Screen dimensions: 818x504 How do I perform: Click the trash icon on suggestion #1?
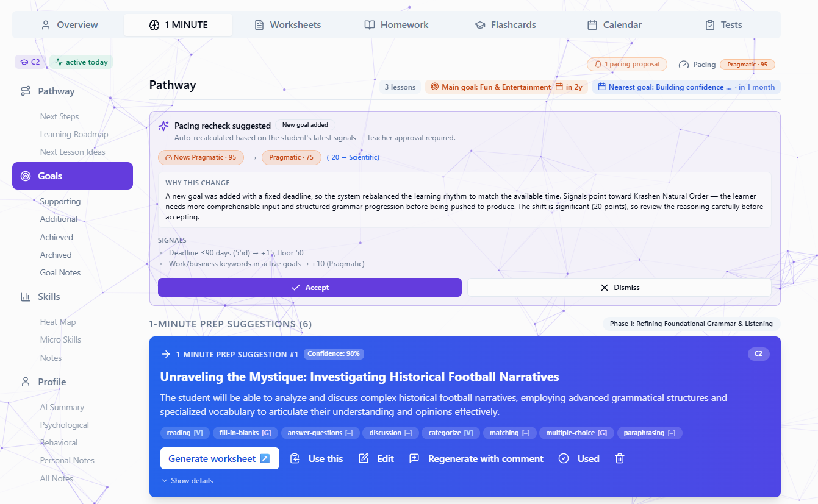(620, 458)
